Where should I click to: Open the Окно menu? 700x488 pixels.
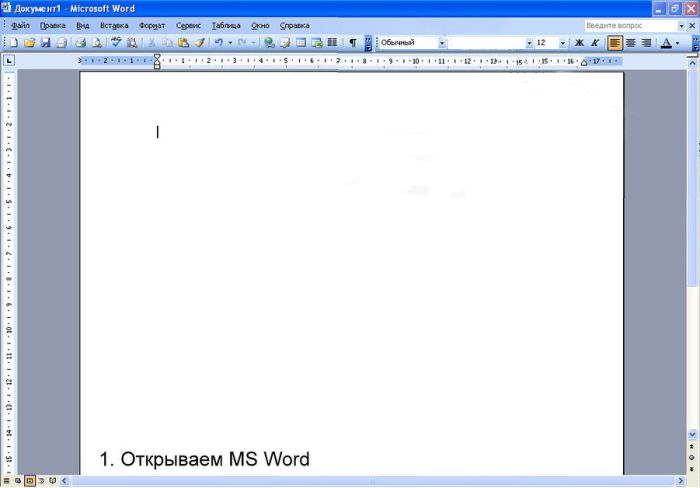(x=260, y=25)
